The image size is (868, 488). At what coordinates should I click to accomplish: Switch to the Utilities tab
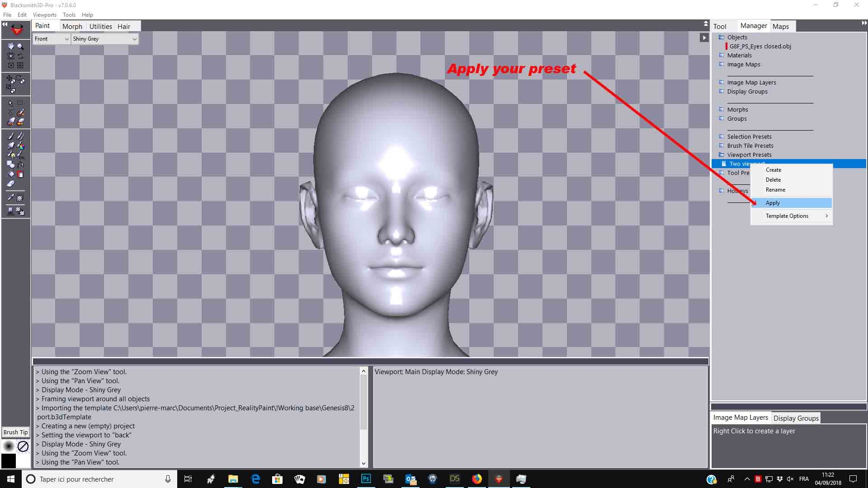100,26
